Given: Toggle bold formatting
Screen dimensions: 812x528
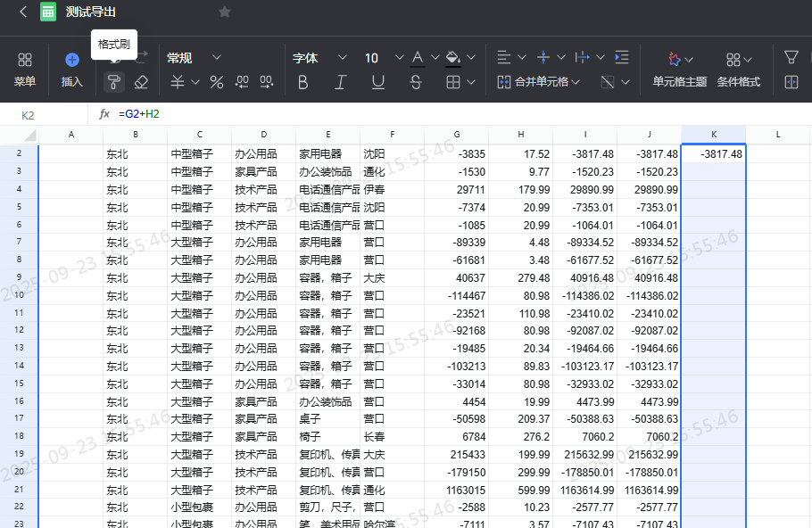Looking at the screenshot, I should tap(303, 82).
